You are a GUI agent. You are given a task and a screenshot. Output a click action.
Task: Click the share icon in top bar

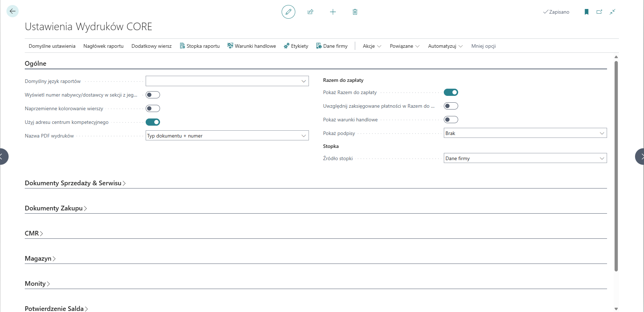coord(310,12)
